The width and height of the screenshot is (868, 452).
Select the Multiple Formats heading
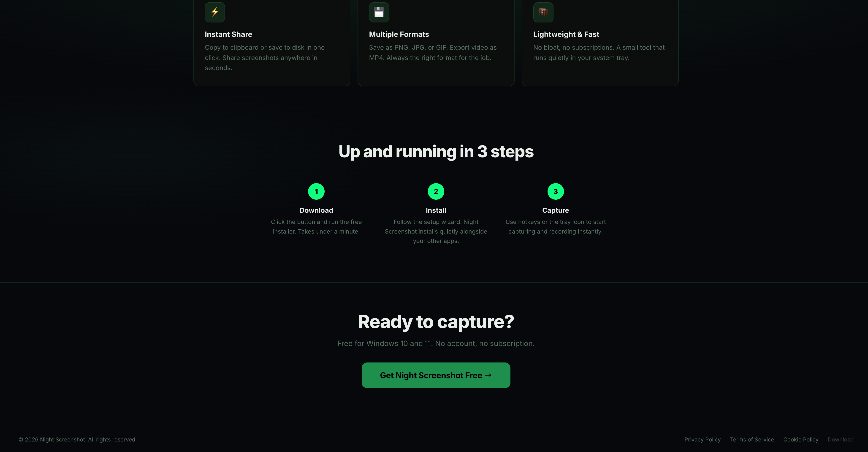tap(399, 34)
